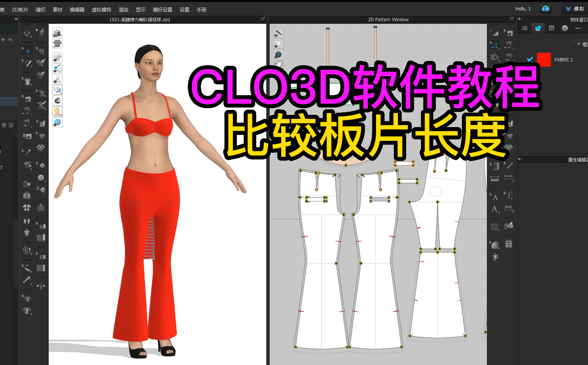Viewport: 588px width, 365px height.
Task: Open the 虚拟模特 menu
Action: (101, 10)
